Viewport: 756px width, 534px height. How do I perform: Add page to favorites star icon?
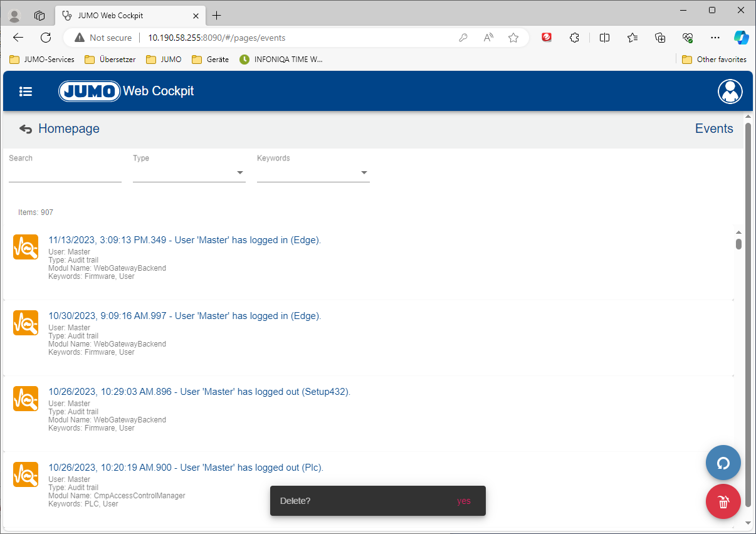click(513, 38)
